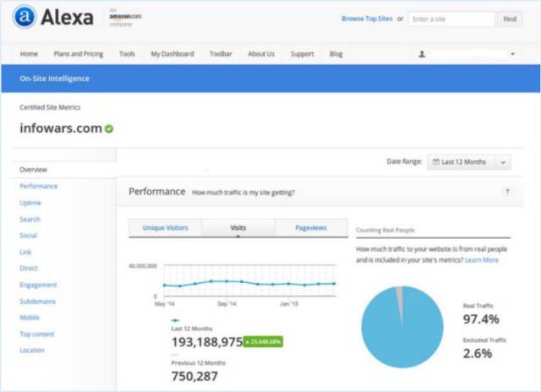Screen dimensions: 541x392
Task: Click the 97.4% real traffic value
Action: click(x=481, y=319)
